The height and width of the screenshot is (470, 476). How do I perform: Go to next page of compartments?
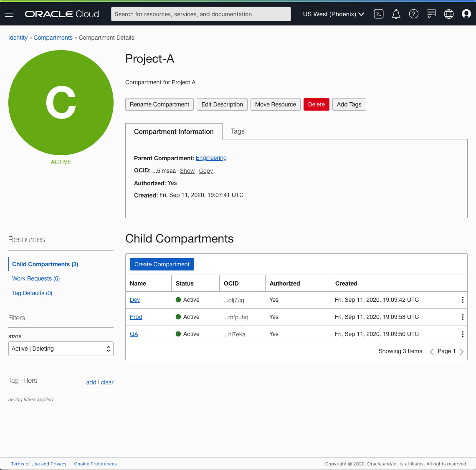(462, 351)
